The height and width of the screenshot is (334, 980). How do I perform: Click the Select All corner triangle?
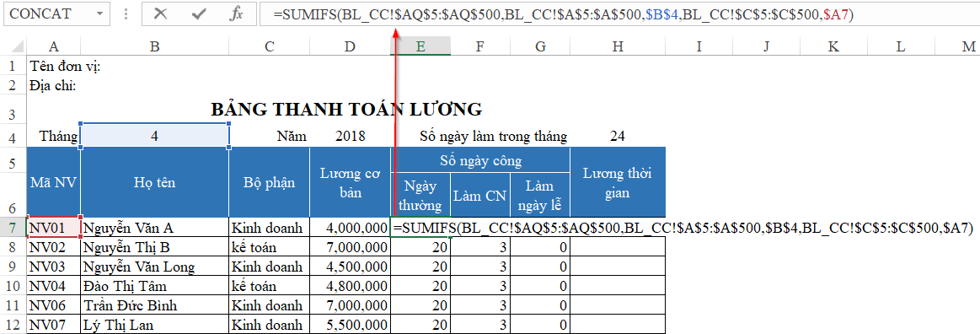[x=19, y=46]
